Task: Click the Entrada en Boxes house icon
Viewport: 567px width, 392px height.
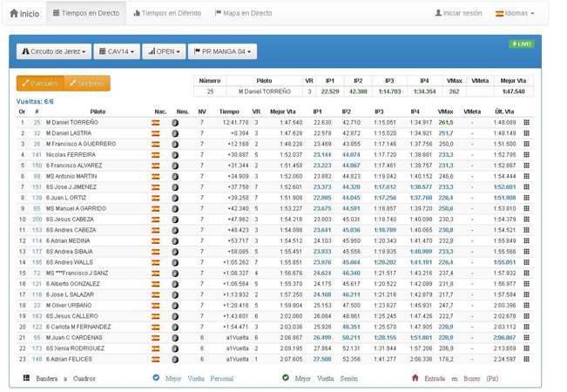Action: coord(415,378)
